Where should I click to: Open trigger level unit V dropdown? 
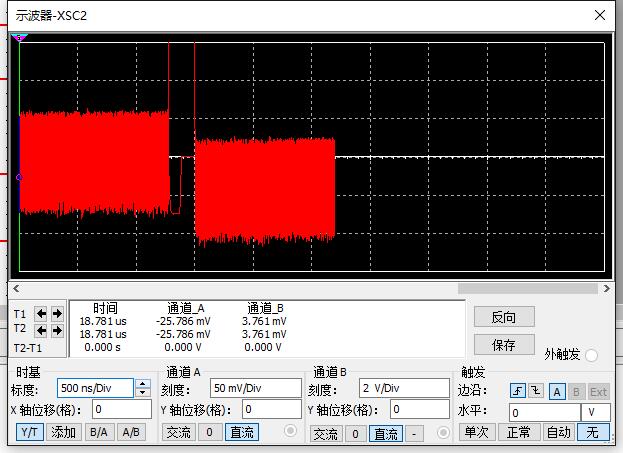[596, 412]
